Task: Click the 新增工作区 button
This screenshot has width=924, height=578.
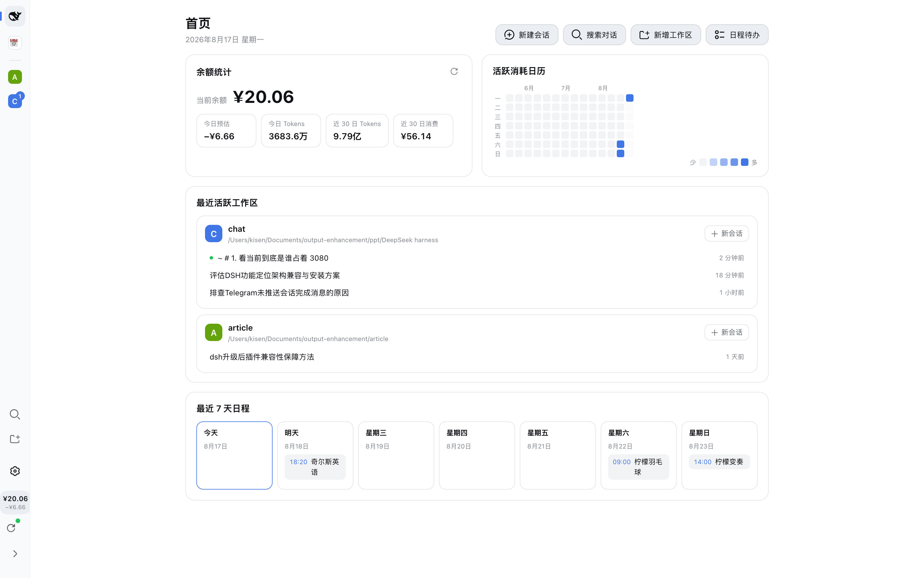Action: pyautogui.click(x=666, y=35)
